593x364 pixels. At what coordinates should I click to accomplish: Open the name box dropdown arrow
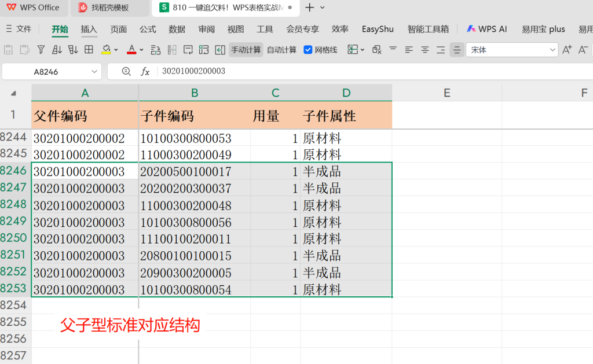94,71
